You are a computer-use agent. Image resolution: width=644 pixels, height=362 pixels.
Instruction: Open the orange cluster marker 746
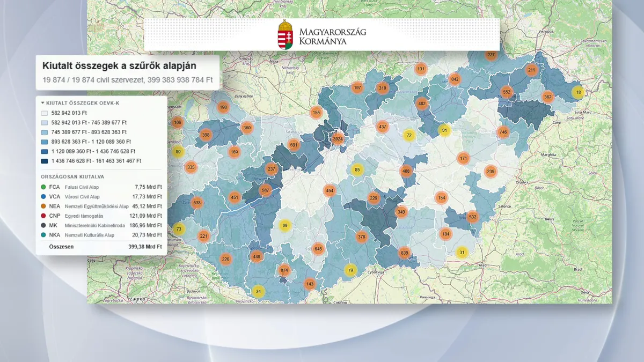pos(503,132)
